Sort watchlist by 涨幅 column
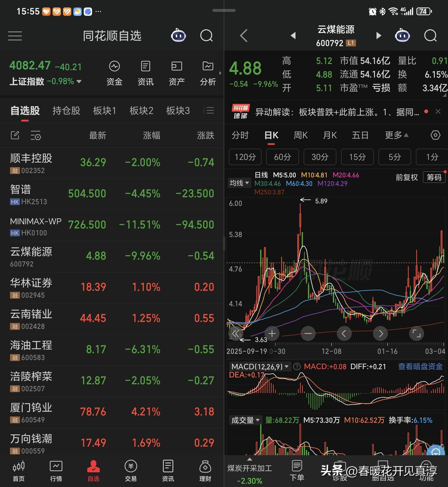This screenshot has height=487, width=448. tap(152, 135)
